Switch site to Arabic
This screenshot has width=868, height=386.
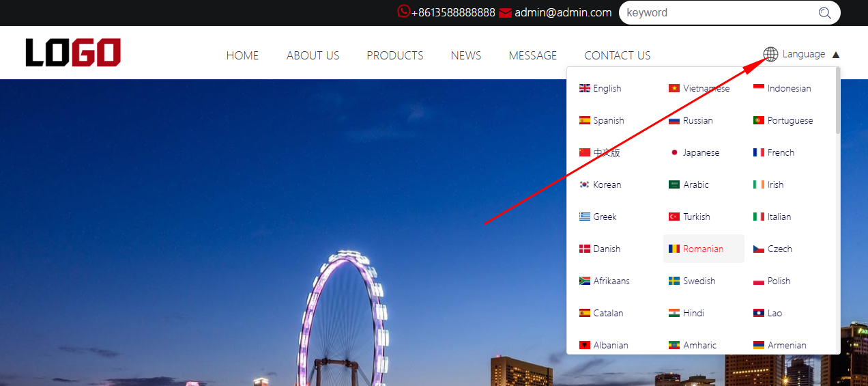pos(689,184)
